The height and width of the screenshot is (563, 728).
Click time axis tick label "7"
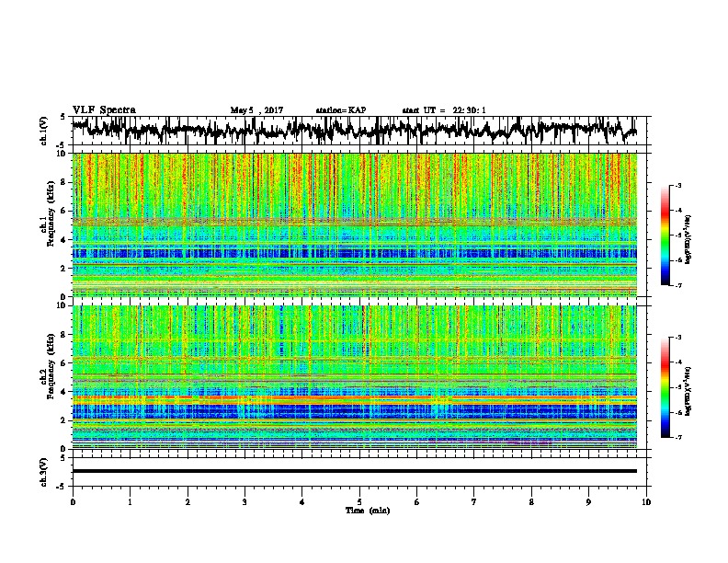pyautogui.click(x=474, y=502)
